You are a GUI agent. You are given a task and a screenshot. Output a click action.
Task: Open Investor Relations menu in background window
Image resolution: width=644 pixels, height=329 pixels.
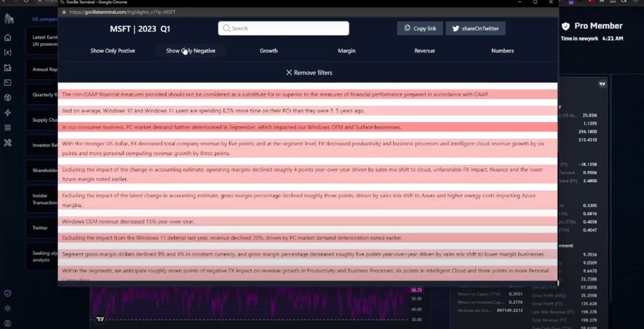[42, 145]
